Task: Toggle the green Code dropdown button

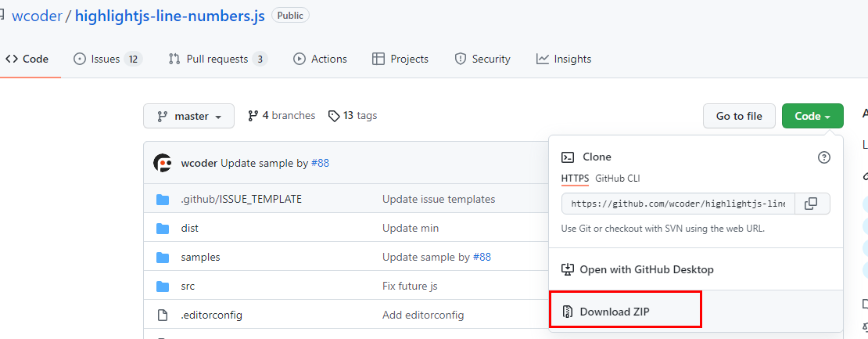Action: click(812, 116)
